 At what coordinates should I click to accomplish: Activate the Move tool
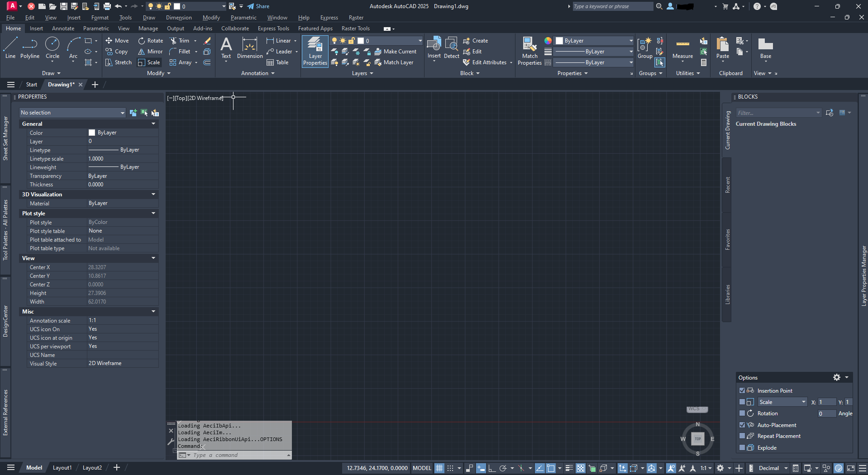coord(117,40)
